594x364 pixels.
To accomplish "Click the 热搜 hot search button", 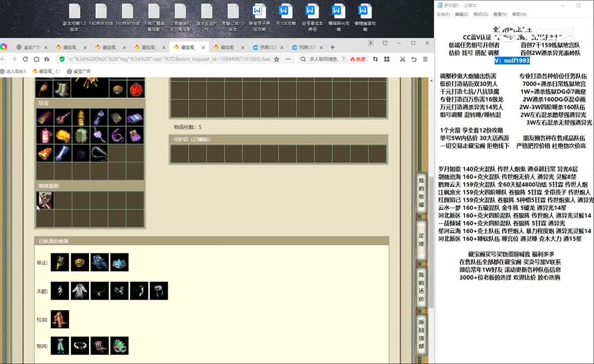I will click(x=358, y=59).
